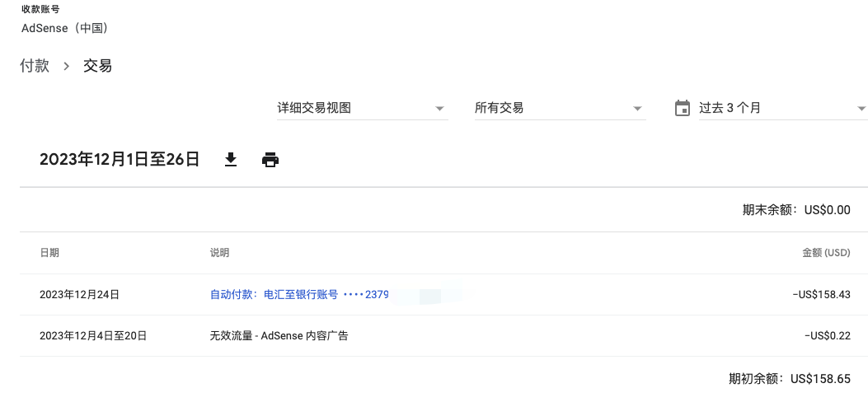
Task: Click the calendar icon beside 过去 3 个月
Action: click(x=683, y=108)
